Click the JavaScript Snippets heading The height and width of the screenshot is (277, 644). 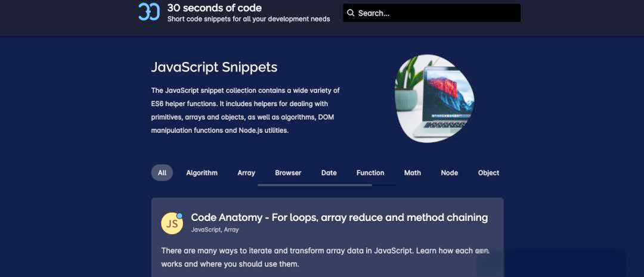click(214, 67)
